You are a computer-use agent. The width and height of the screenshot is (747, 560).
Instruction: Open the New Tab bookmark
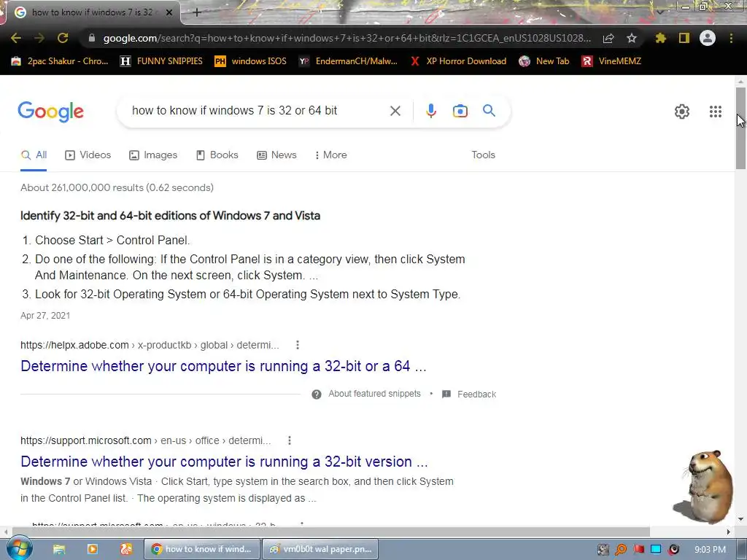(544, 61)
